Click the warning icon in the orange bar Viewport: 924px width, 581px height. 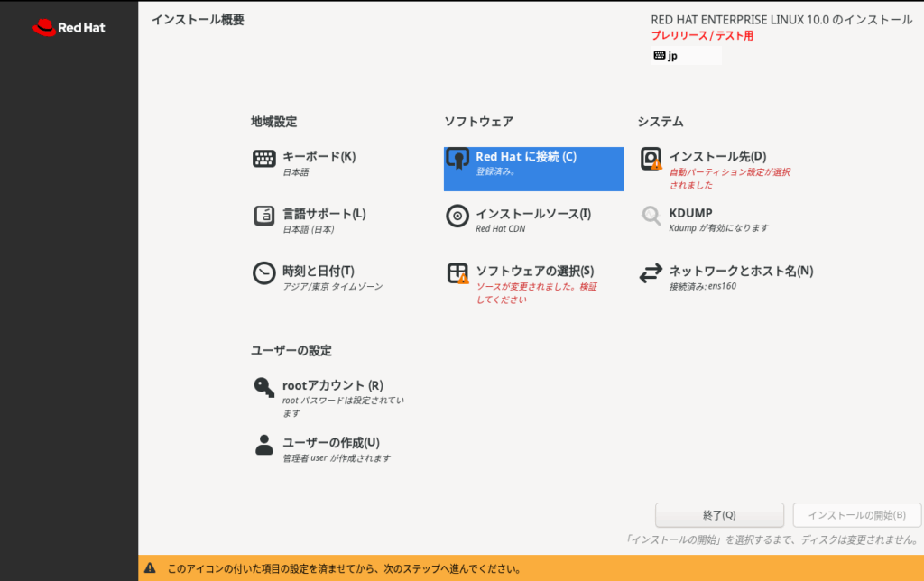click(x=150, y=569)
